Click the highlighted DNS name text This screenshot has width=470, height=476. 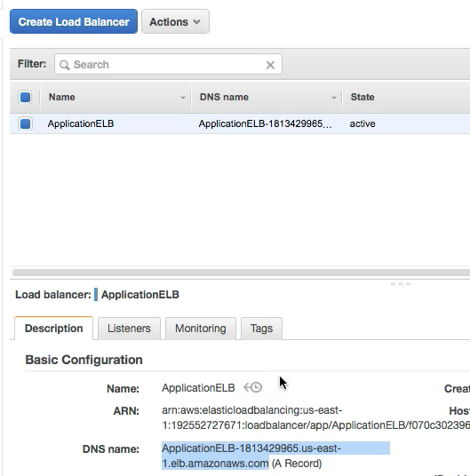click(251, 456)
